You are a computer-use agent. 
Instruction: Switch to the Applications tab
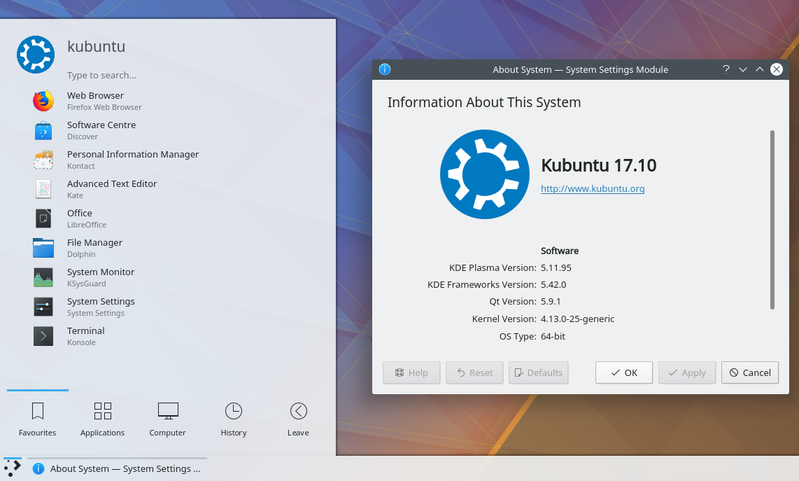pos(102,419)
